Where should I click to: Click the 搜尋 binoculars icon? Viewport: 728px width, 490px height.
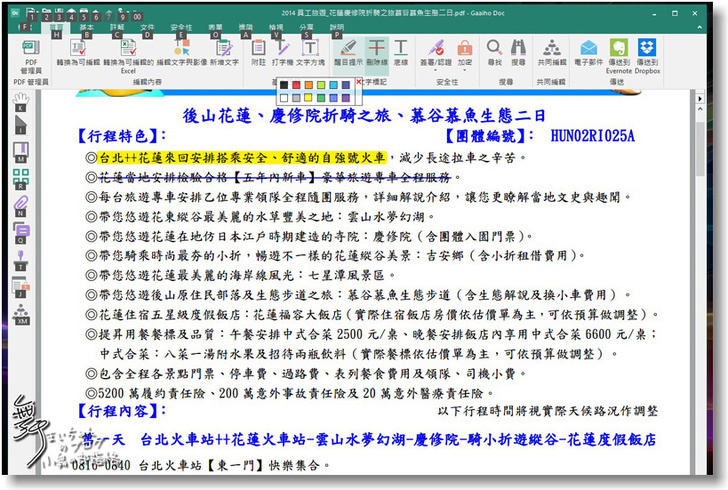(x=518, y=47)
